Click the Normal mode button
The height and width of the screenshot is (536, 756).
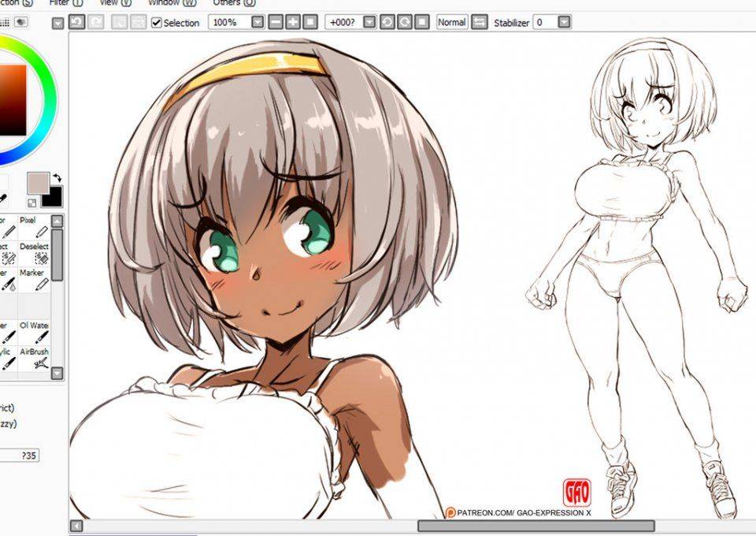[x=452, y=22]
